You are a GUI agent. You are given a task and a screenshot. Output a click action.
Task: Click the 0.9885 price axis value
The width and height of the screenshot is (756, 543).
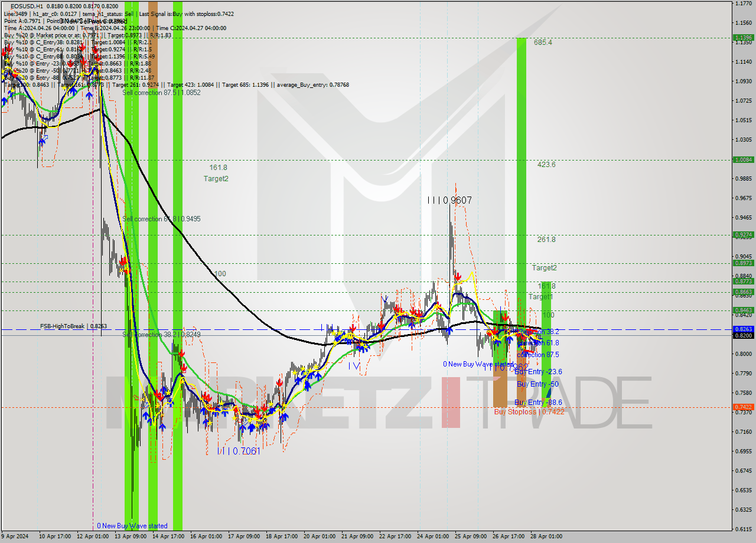(x=743, y=178)
